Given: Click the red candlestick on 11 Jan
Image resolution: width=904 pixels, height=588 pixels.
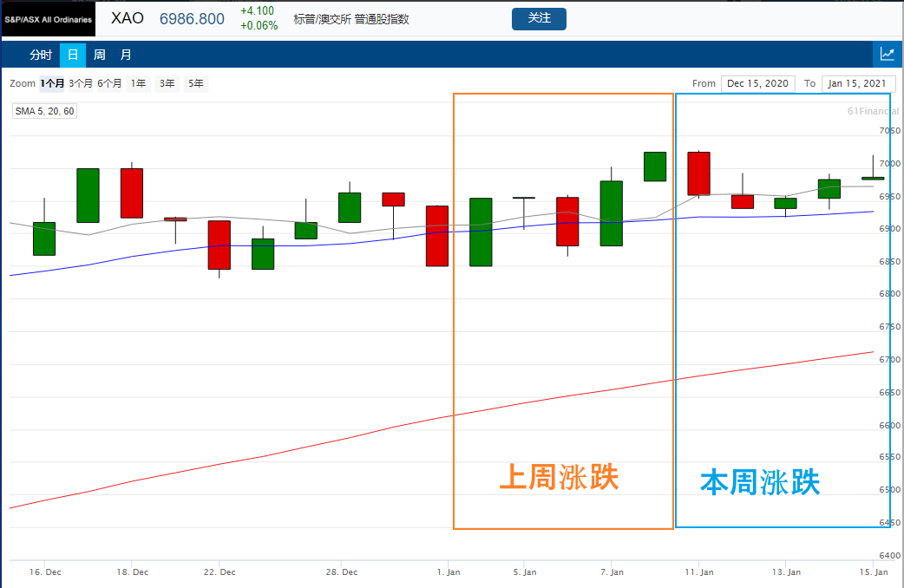Looking at the screenshot, I should click(x=698, y=173).
